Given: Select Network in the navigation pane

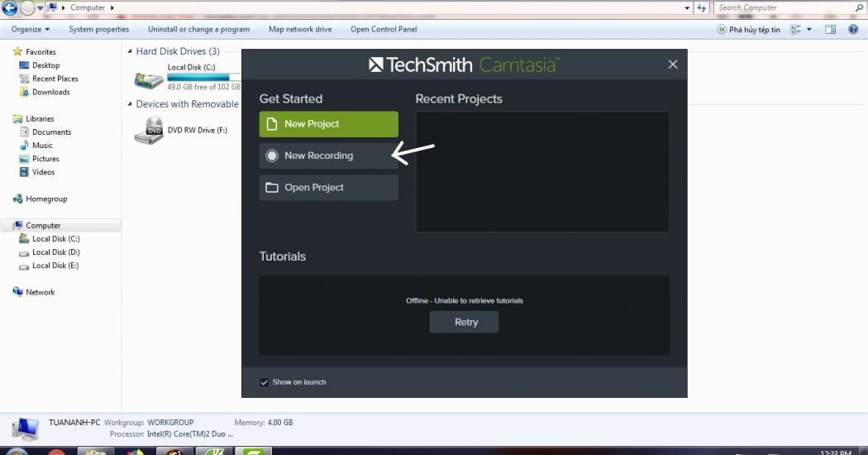Looking at the screenshot, I should [x=40, y=292].
